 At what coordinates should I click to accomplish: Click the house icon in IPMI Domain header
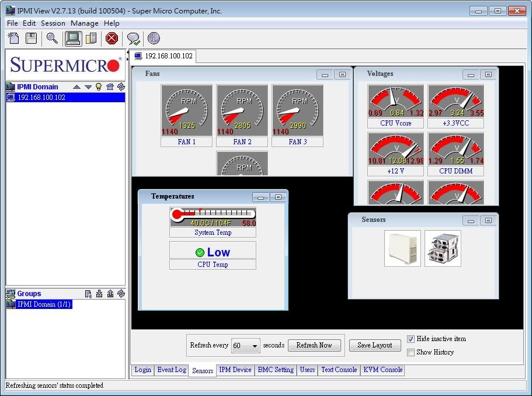click(x=110, y=87)
